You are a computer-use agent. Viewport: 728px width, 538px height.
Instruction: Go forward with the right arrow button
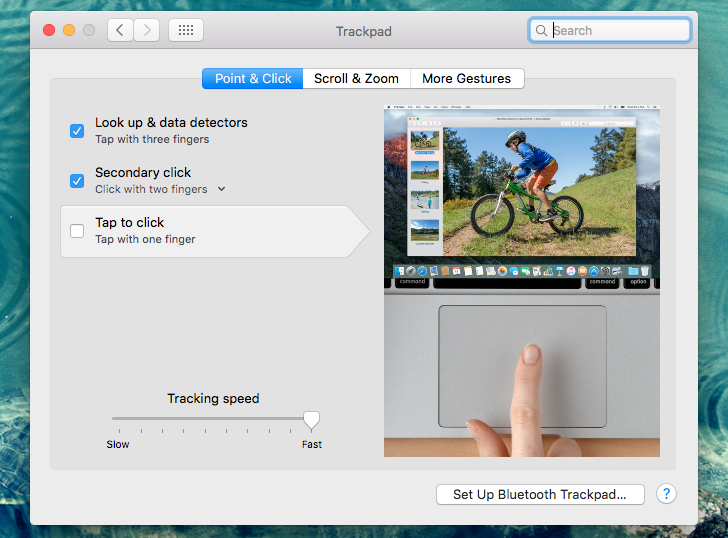pyautogui.click(x=147, y=31)
